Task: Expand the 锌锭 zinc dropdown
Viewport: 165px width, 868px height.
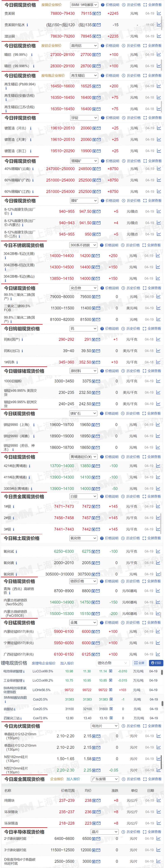Action: click(x=84, y=118)
